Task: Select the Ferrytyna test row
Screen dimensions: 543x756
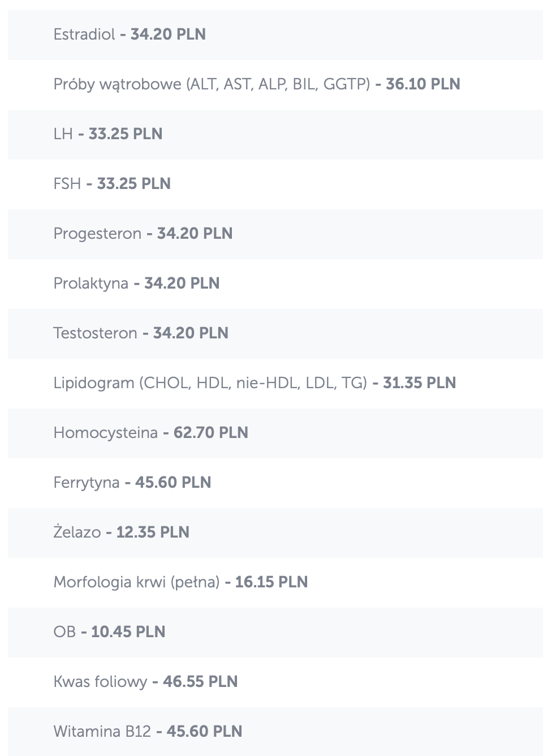Action: pyautogui.click(x=132, y=483)
